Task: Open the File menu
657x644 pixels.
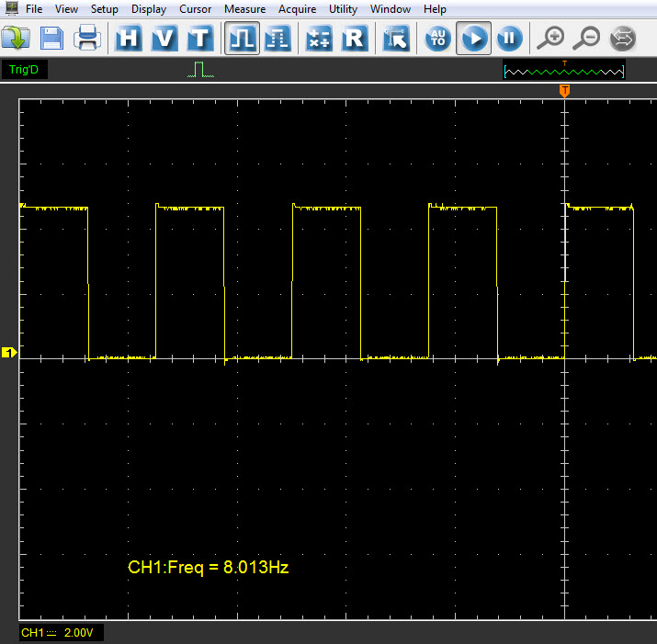Action: 34,9
